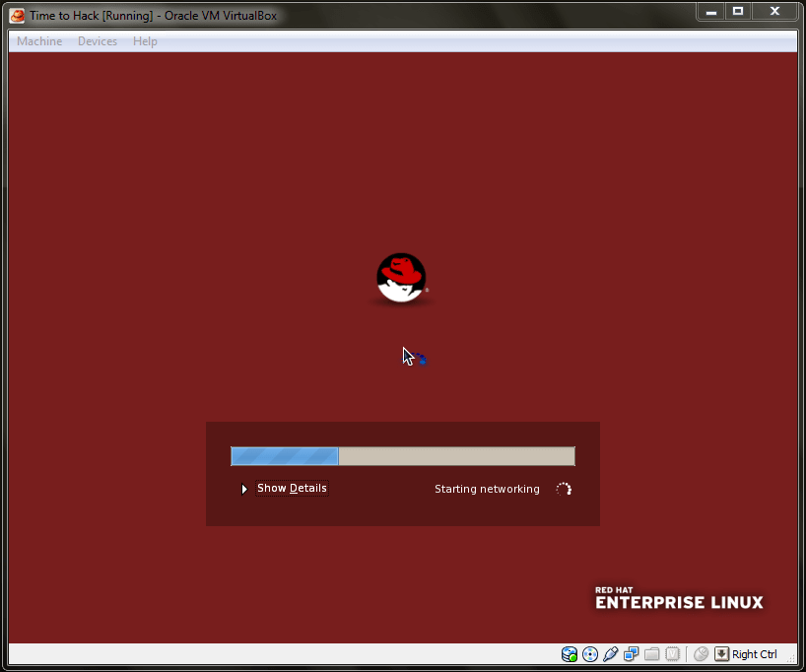
Task: Open the Machine menu
Action: point(39,41)
